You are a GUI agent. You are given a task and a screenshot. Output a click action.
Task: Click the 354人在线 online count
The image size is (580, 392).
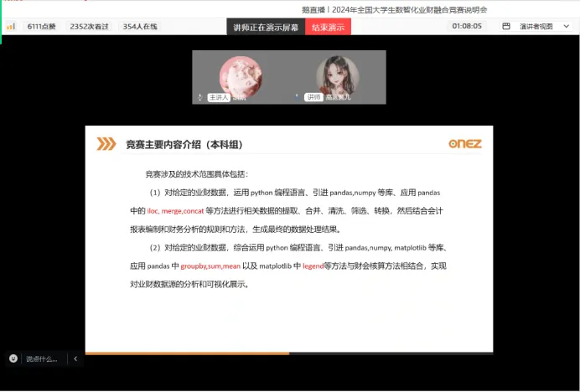pos(140,26)
